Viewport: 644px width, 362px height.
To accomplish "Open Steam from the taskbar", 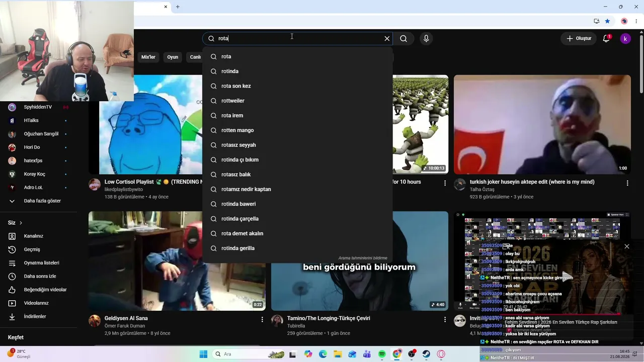I will click(426, 354).
